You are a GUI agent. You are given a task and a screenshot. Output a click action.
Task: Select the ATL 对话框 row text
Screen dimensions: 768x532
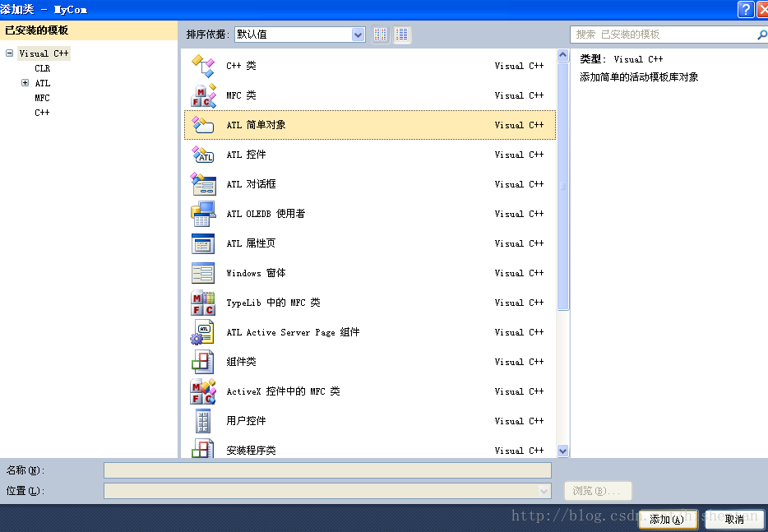coord(251,184)
